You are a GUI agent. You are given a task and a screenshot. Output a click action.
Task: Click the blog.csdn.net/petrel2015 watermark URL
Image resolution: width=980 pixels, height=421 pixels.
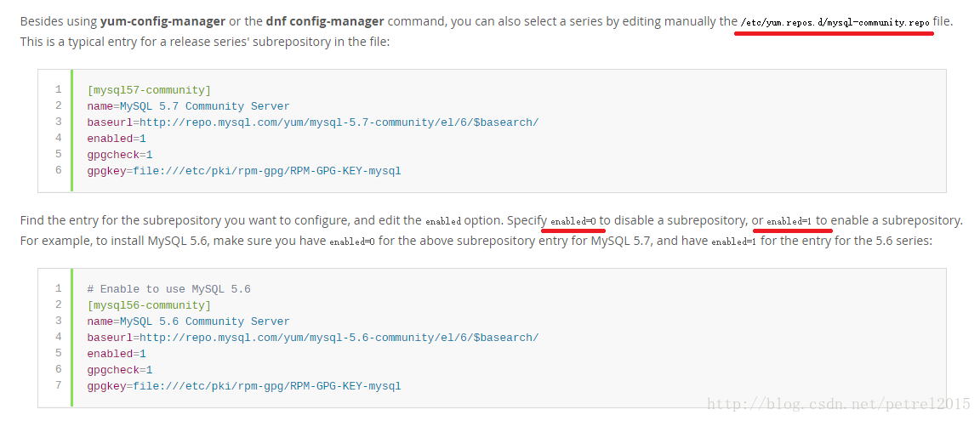(839, 404)
